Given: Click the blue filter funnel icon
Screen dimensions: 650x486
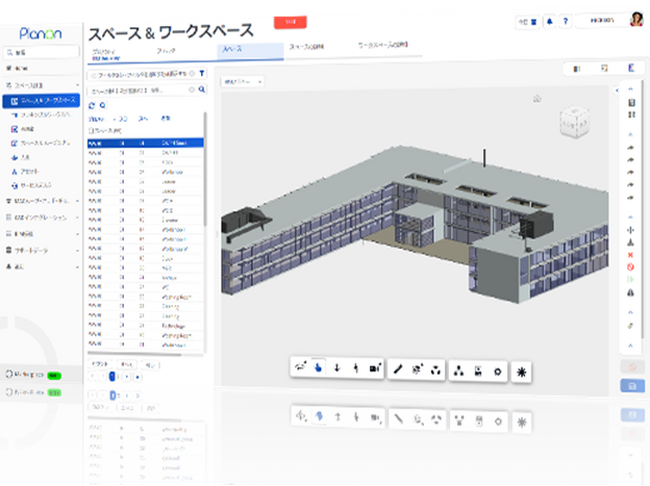Looking at the screenshot, I should (201, 73).
